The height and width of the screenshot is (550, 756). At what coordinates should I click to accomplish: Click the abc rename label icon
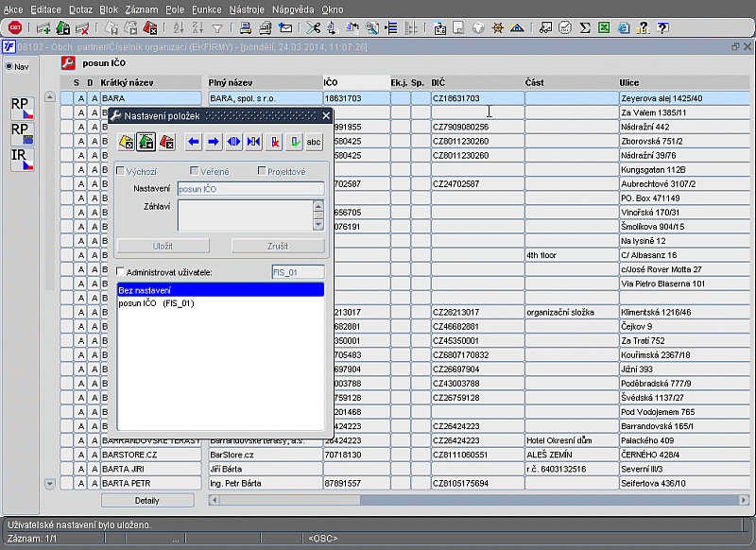(x=314, y=142)
